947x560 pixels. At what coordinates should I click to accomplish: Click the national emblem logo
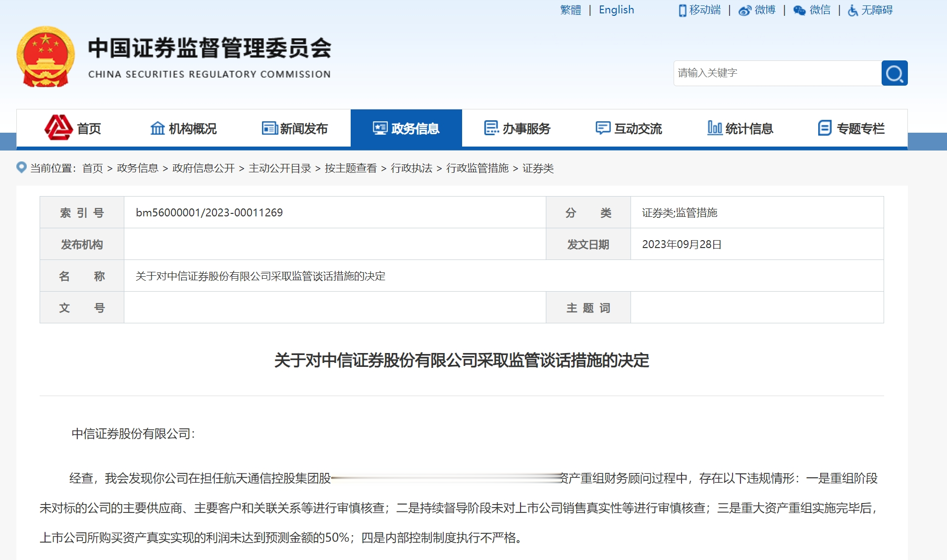pos(46,57)
